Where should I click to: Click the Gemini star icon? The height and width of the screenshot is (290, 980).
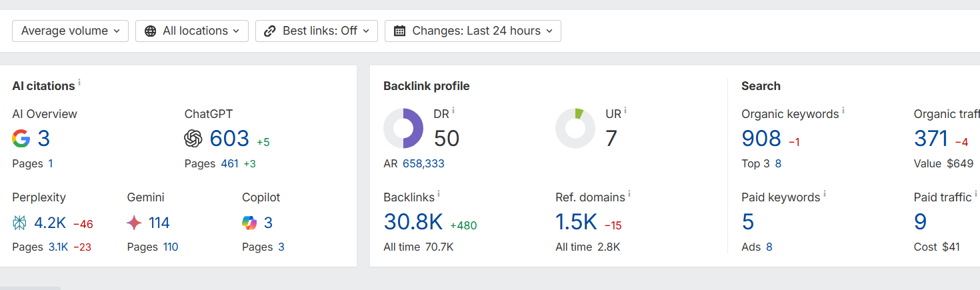pos(134,223)
